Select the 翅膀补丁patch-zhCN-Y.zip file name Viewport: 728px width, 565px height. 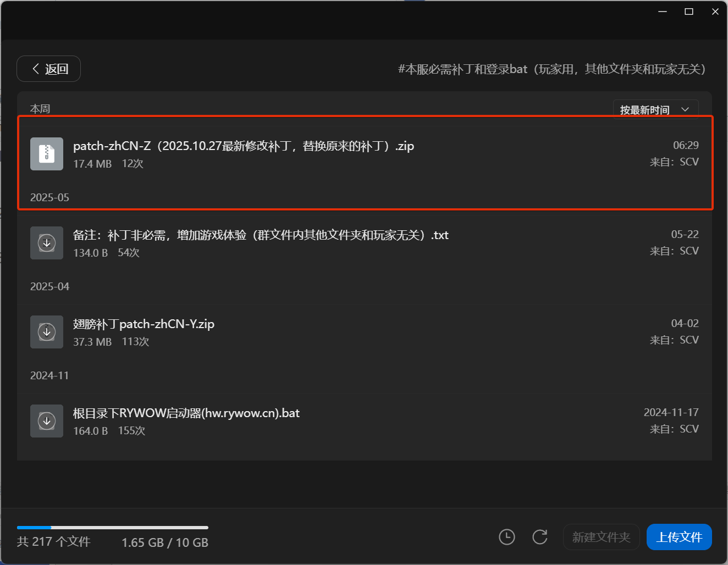[x=144, y=324]
